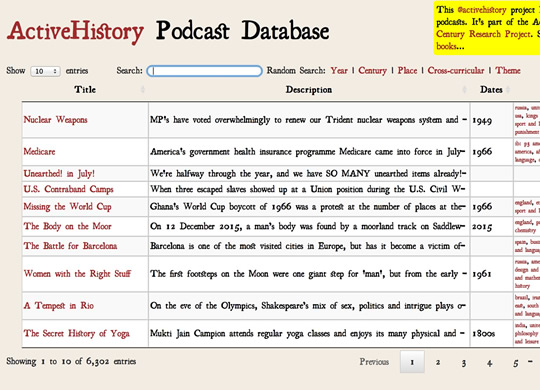Select pagination page 1
This screenshot has height=390, width=540.
412,362
